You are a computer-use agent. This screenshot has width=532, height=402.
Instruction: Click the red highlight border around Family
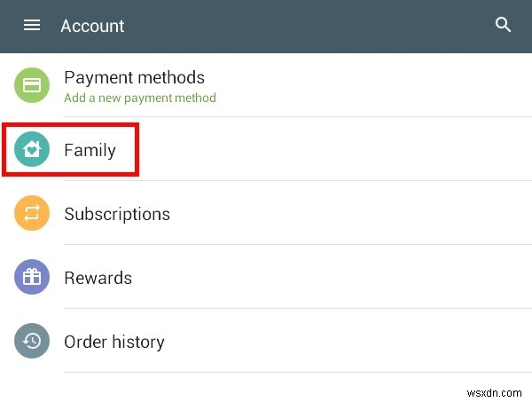pyautogui.click(x=138, y=150)
